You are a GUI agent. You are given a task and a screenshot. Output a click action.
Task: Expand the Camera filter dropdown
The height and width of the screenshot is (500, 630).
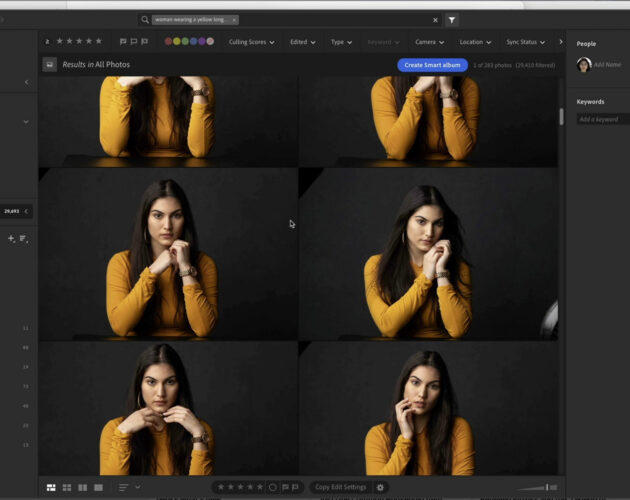pyautogui.click(x=429, y=42)
